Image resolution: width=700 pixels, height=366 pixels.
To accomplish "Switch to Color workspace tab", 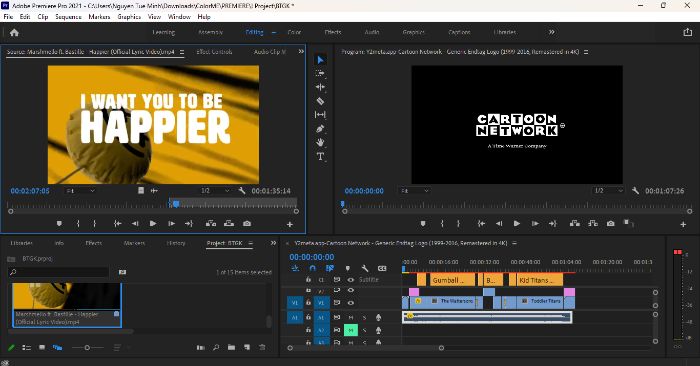I will [294, 32].
